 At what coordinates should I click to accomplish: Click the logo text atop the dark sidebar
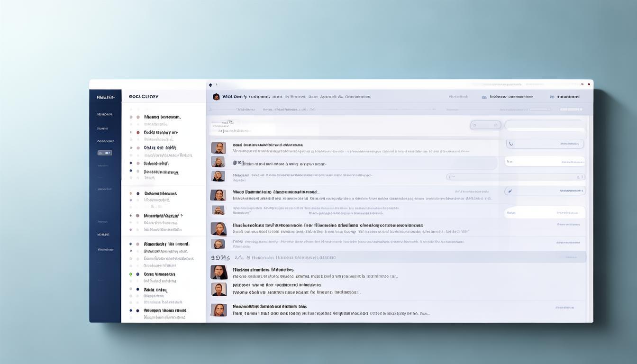coord(105,97)
